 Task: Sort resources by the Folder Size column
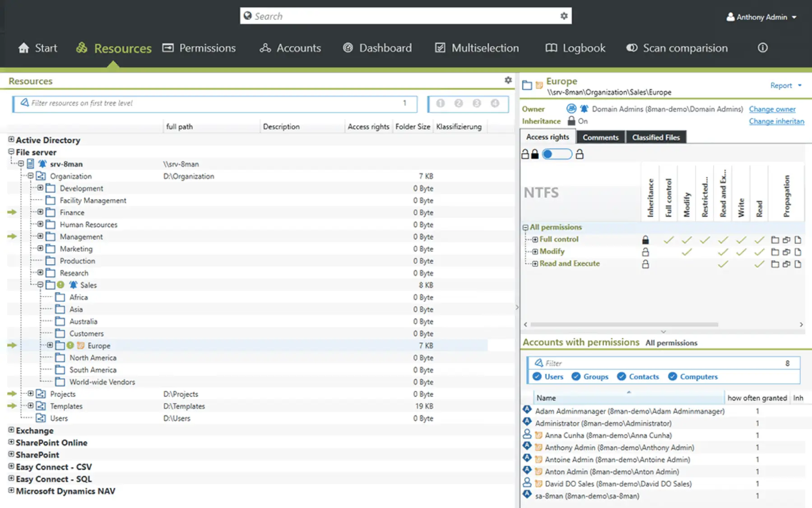click(413, 126)
